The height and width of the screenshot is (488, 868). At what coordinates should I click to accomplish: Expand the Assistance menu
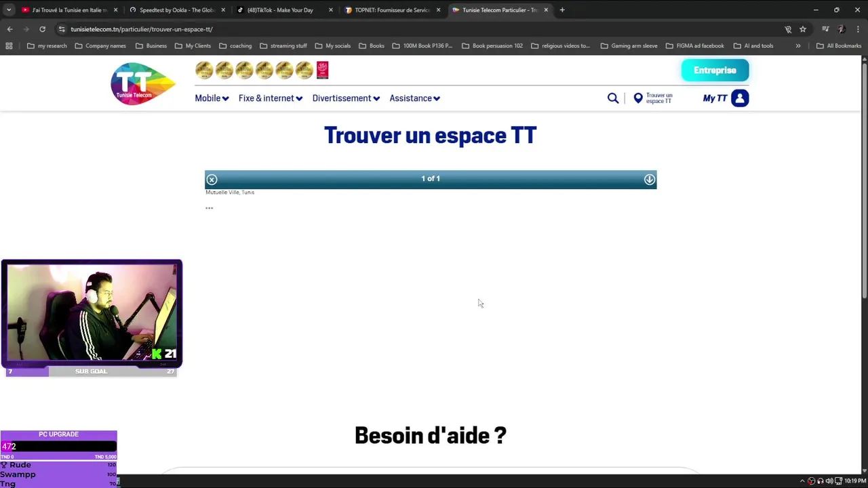click(x=415, y=98)
